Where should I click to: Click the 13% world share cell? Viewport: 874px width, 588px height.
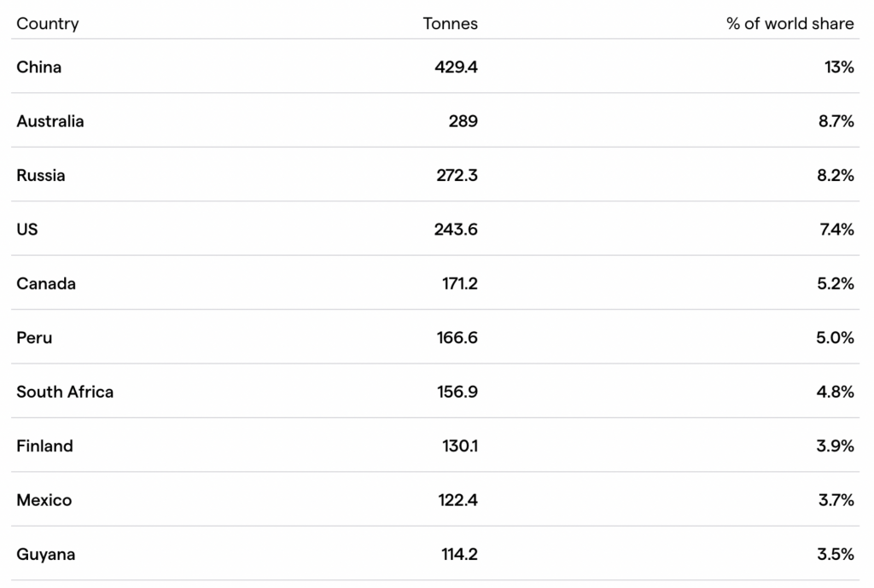point(839,67)
